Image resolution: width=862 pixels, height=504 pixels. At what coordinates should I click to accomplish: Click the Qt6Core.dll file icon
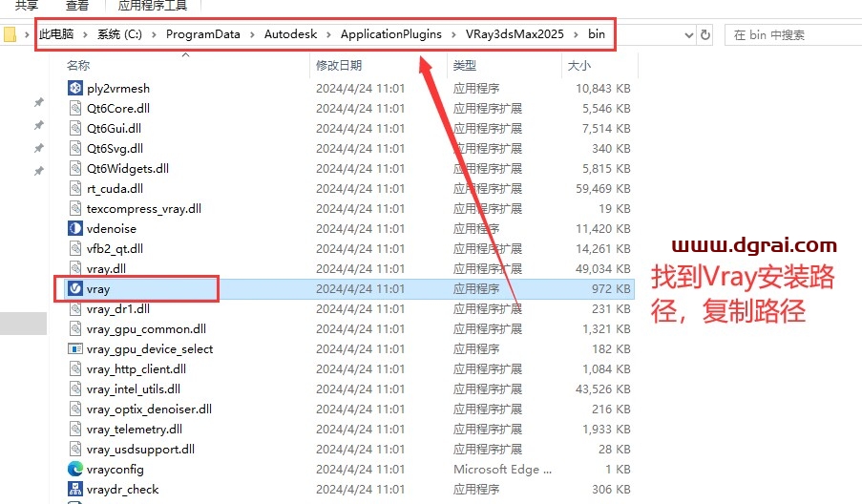tap(75, 108)
